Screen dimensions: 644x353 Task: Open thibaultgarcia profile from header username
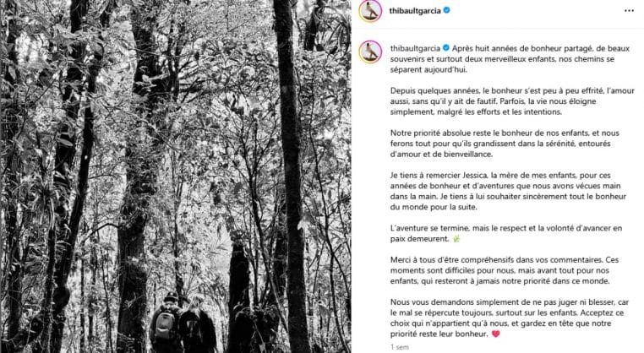click(415, 11)
